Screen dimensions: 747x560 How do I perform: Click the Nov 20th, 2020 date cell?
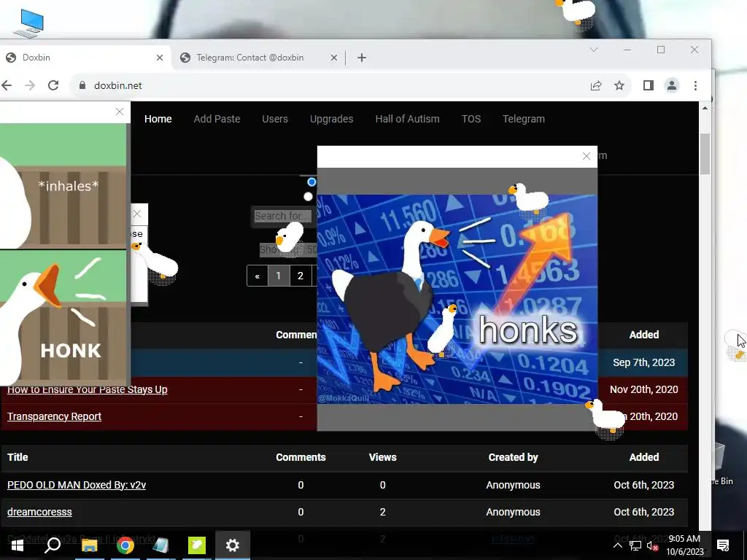tap(643, 389)
